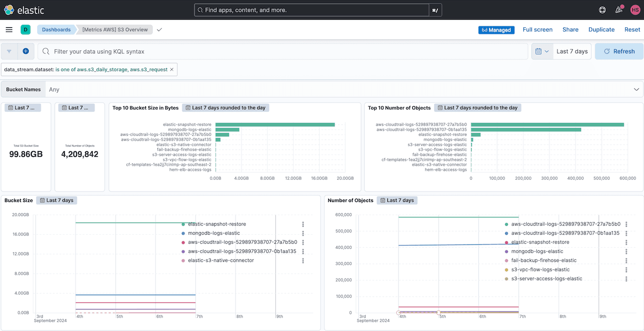Open the calendar icon on the time picker
This screenshot has width=644, height=331.
click(542, 51)
